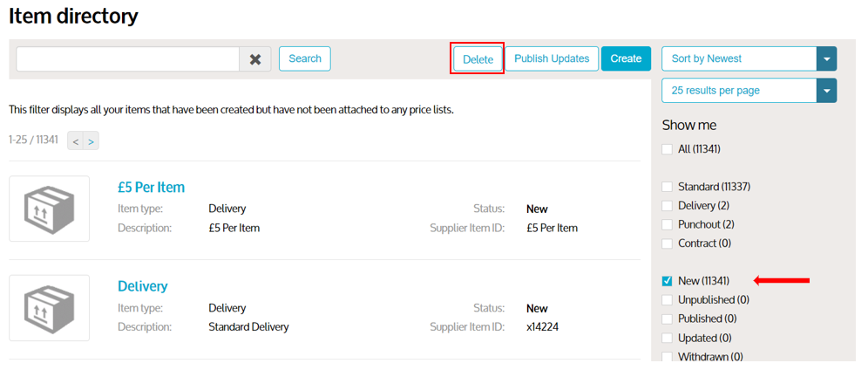Go to next page arrow

coord(91,141)
